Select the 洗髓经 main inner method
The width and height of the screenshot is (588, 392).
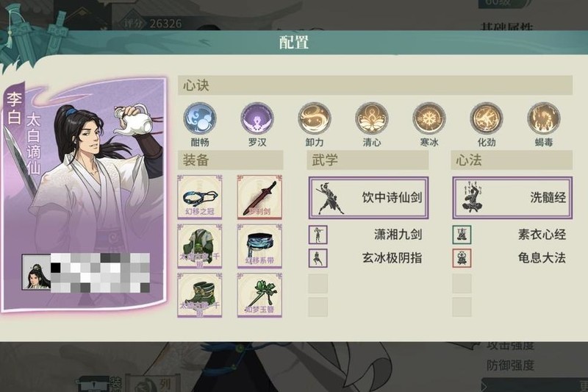point(512,198)
